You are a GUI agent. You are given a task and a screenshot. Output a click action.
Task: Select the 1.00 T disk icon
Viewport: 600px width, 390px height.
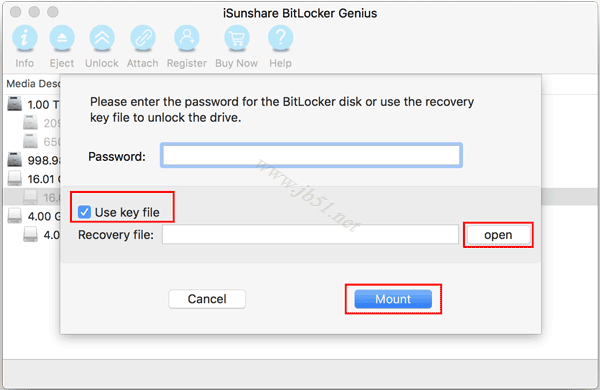(x=15, y=104)
